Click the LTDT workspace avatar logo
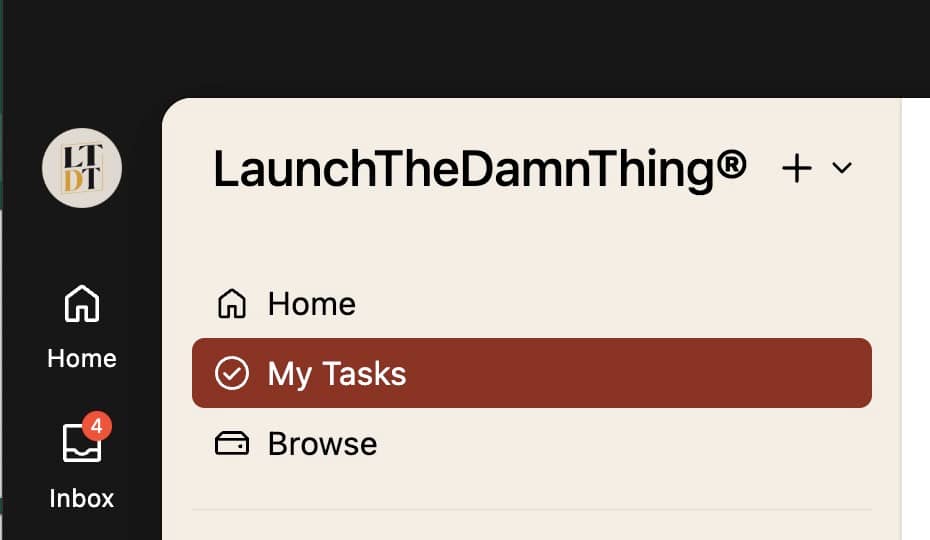Viewport: 930px width, 540px height. [82, 168]
